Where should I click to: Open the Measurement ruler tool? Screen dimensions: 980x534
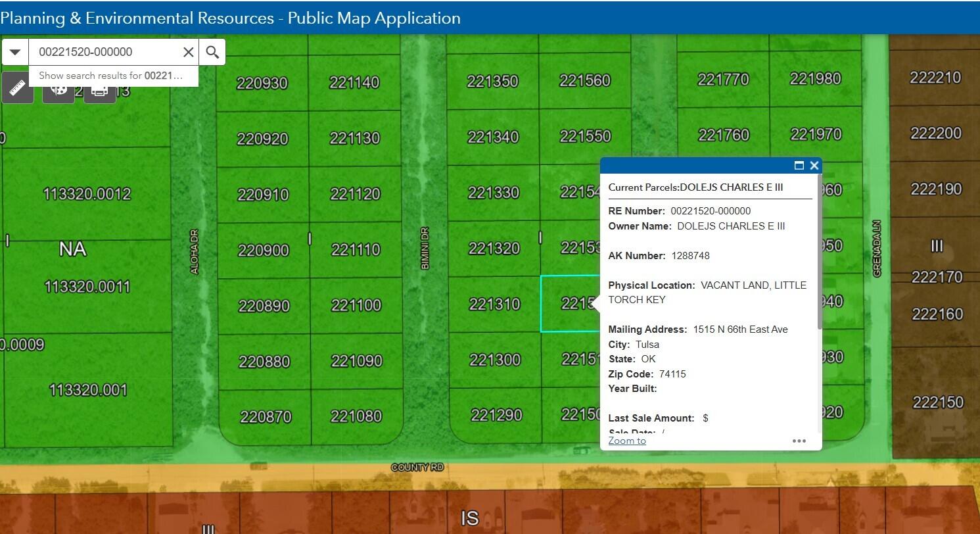click(17, 89)
